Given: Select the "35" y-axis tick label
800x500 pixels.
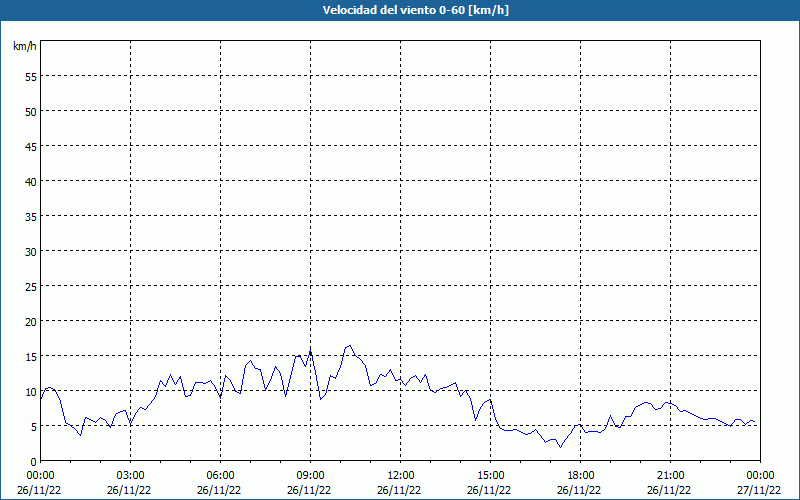Looking at the screenshot, I should pyautogui.click(x=31, y=216).
